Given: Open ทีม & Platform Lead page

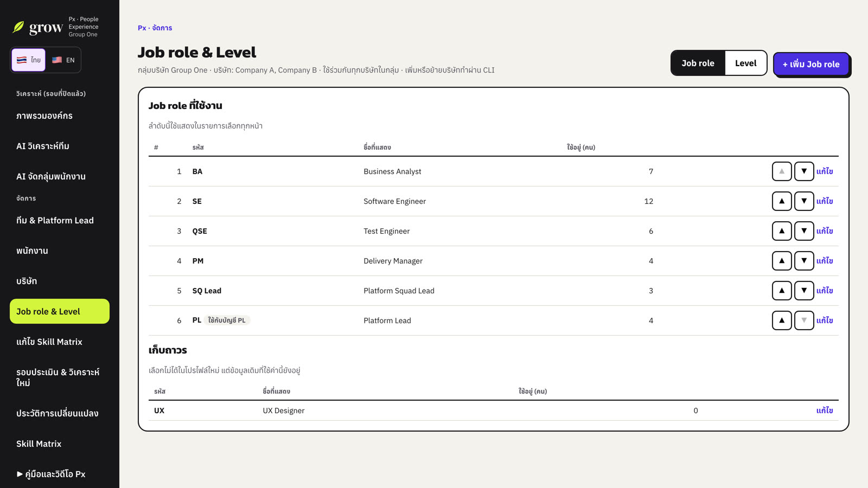Looking at the screenshot, I should tap(60, 220).
